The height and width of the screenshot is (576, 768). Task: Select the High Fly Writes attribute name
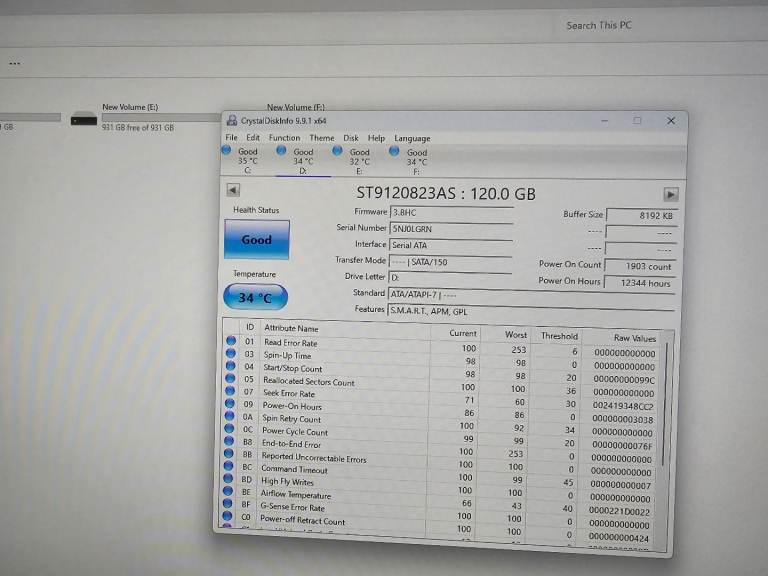[x=287, y=481]
